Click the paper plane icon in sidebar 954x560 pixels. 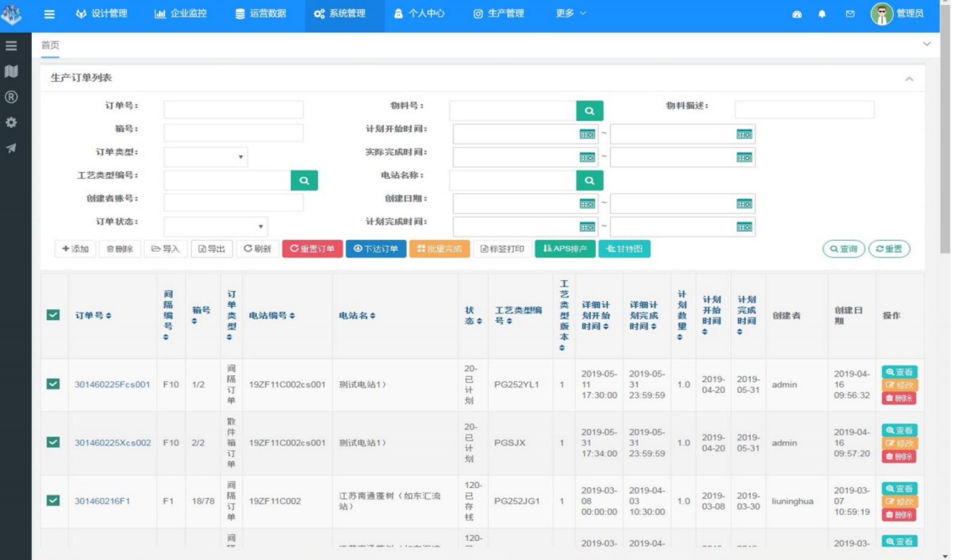11,148
